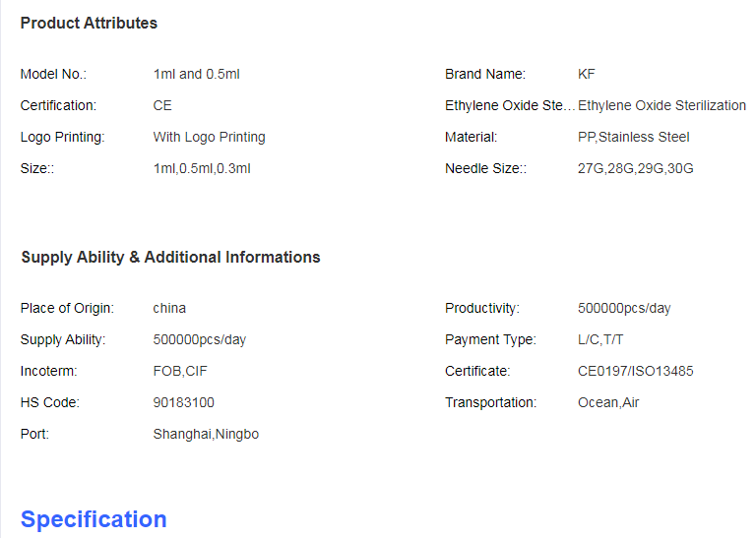Click the Material value PP,Stainless Steel
Screen dimensions: 756x538
tap(634, 138)
